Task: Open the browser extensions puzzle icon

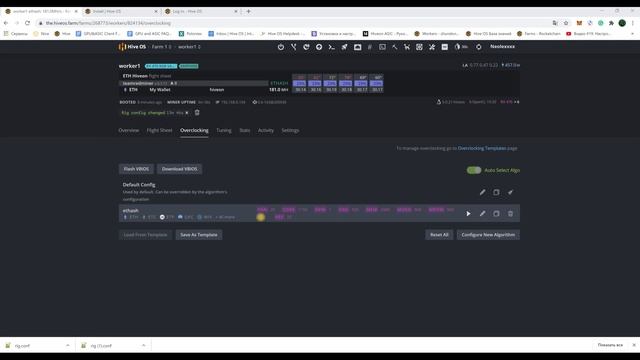Action: (x=611, y=23)
